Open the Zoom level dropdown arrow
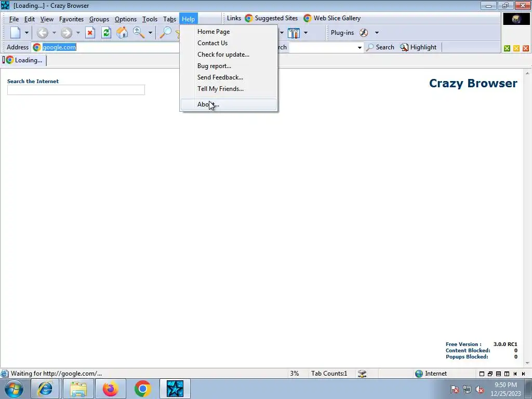The image size is (532, 399). tap(150, 33)
